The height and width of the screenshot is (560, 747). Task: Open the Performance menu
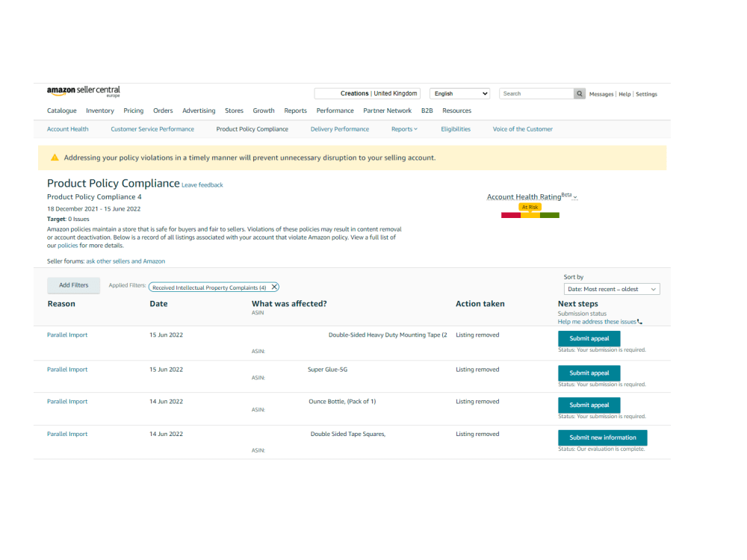335,111
